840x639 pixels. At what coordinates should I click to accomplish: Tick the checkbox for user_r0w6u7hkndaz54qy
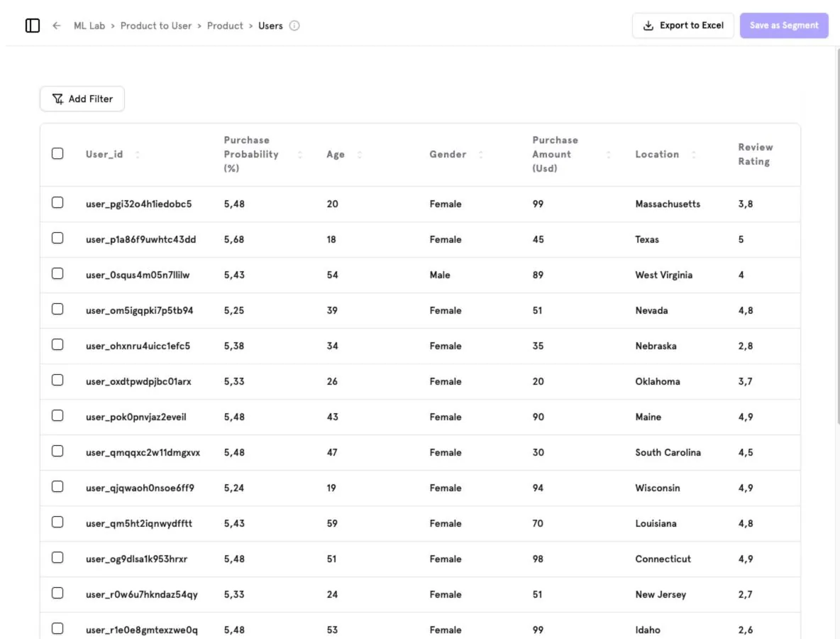click(x=57, y=593)
